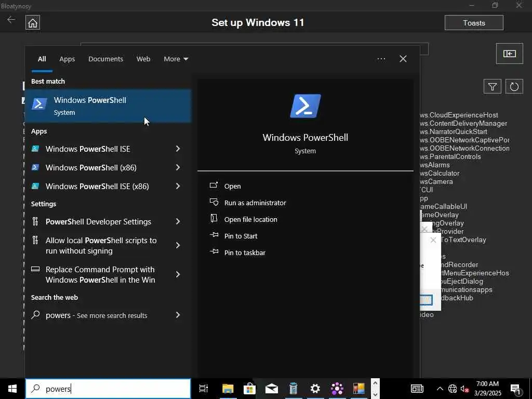Choose Run as administrator
This screenshot has height=399, width=532.
[x=255, y=203]
